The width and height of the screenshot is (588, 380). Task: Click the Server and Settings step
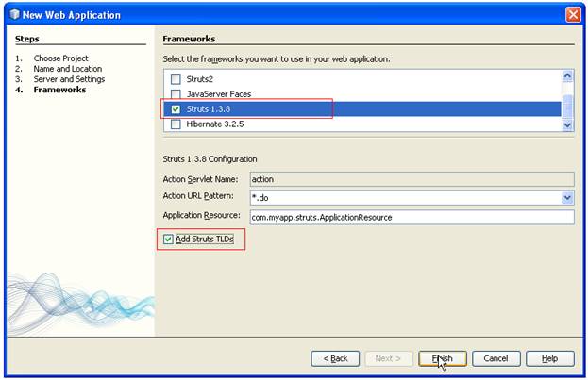click(69, 79)
